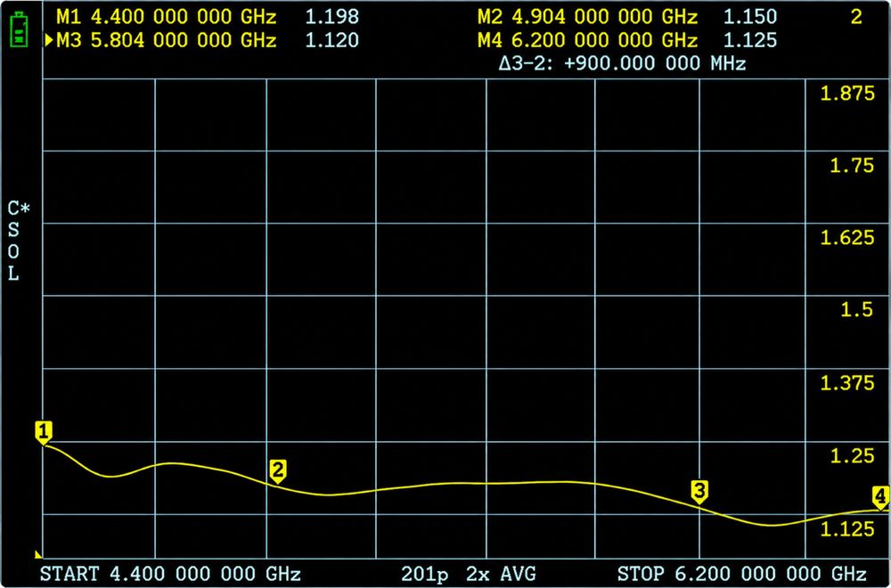
Task: Click the green battery status icon
Action: [20, 29]
